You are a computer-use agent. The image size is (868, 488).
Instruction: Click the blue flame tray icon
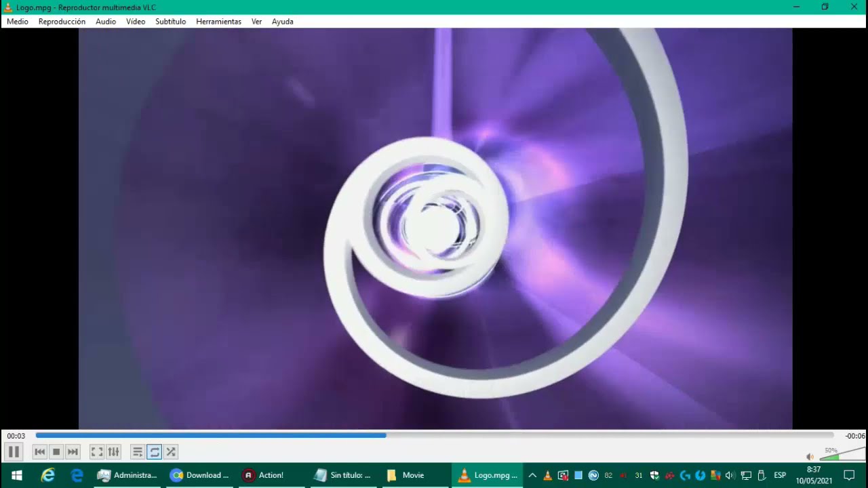point(700,475)
